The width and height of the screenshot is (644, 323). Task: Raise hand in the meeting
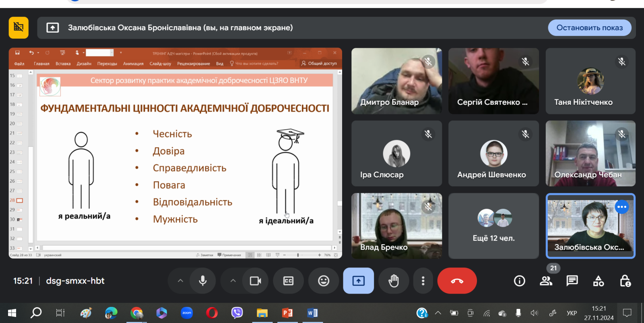[x=394, y=281]
